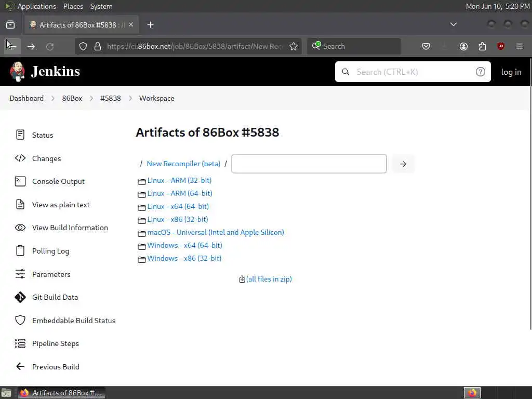Click the Firefox forward arrow

tap(31, 46)
